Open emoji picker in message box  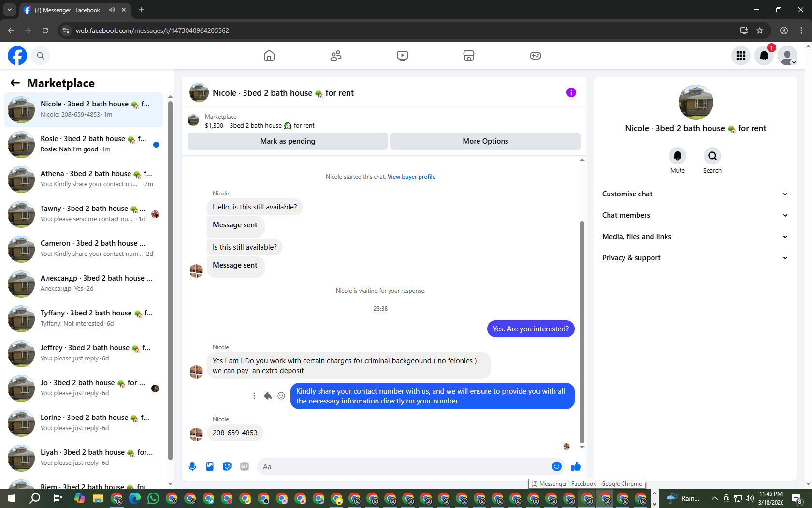click(557, 466)
